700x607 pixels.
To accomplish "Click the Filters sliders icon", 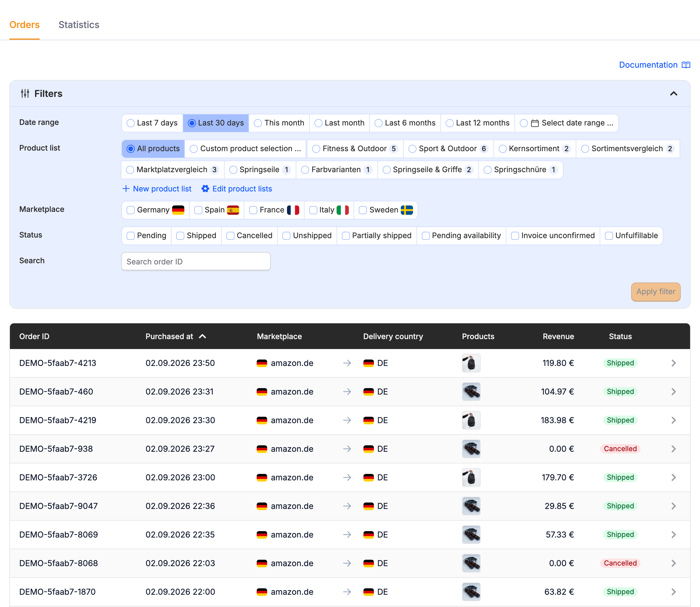I will point(25,93).
